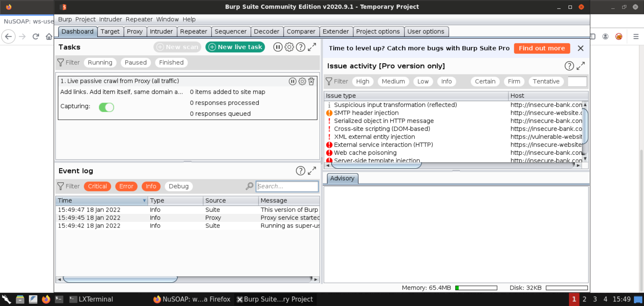Open task settings gear in Tasks header

[289, 47]
